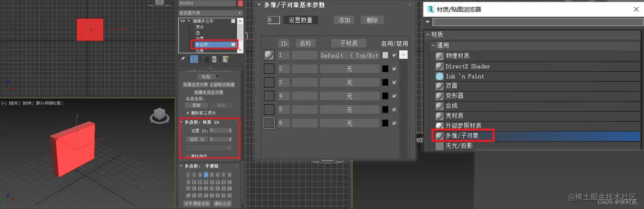Click the object color swatch beside Box001
Image resolution: width=644 pixels, height=209 pixels.
[240, 3]
